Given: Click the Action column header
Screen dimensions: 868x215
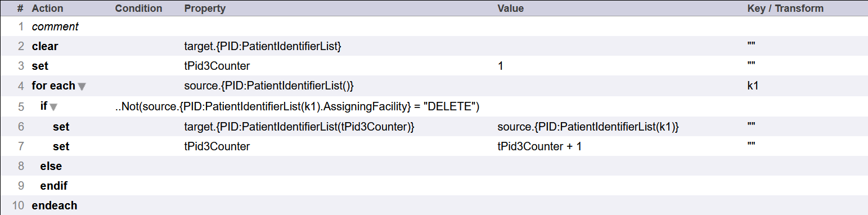Looking at the screenshot, I should pyautogui.click(x=48, y=8).
